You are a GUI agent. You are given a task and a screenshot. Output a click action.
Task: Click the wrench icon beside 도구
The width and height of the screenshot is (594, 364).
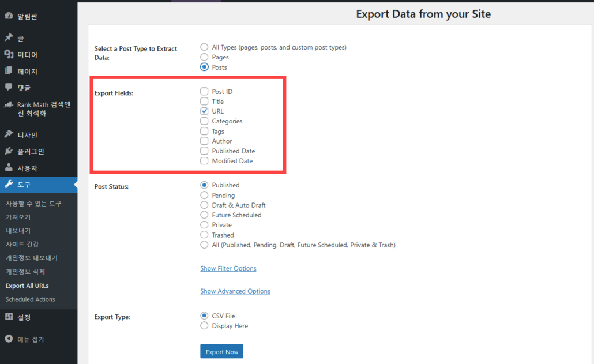pyautogui.click(x=9, y=184)
